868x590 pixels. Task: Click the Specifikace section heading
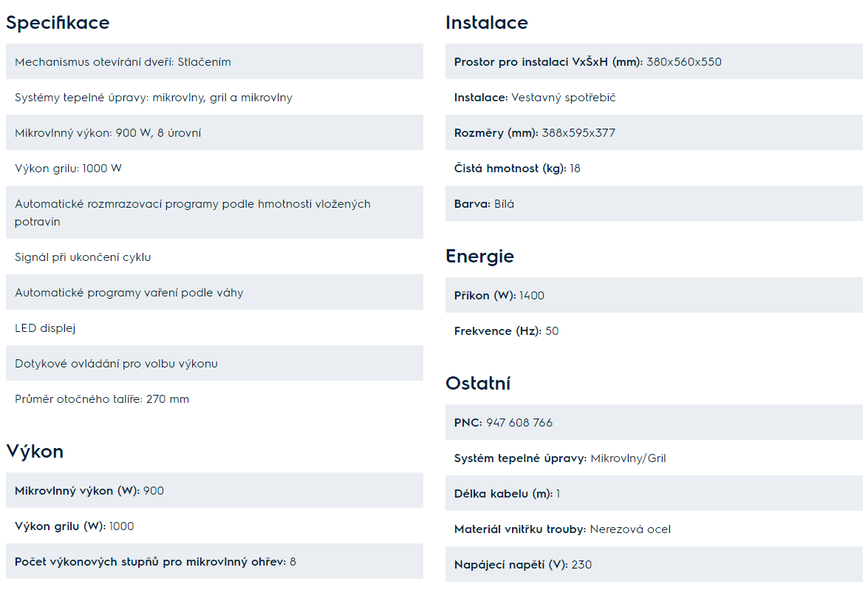[58, 23]
